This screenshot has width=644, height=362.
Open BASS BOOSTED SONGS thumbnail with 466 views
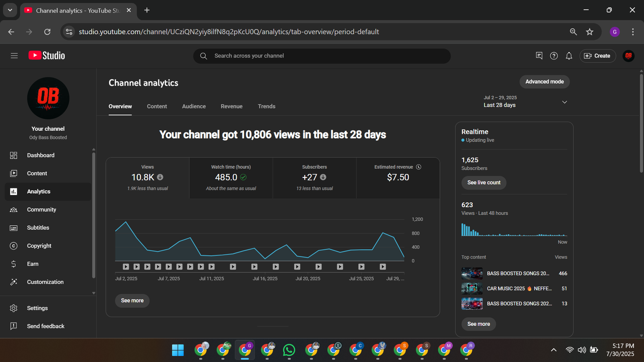click(472, 274)
